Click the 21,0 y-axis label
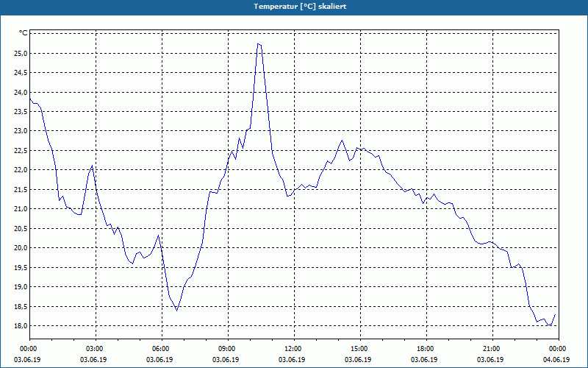The height and width of the screenshot is (368, 588). 21,209
